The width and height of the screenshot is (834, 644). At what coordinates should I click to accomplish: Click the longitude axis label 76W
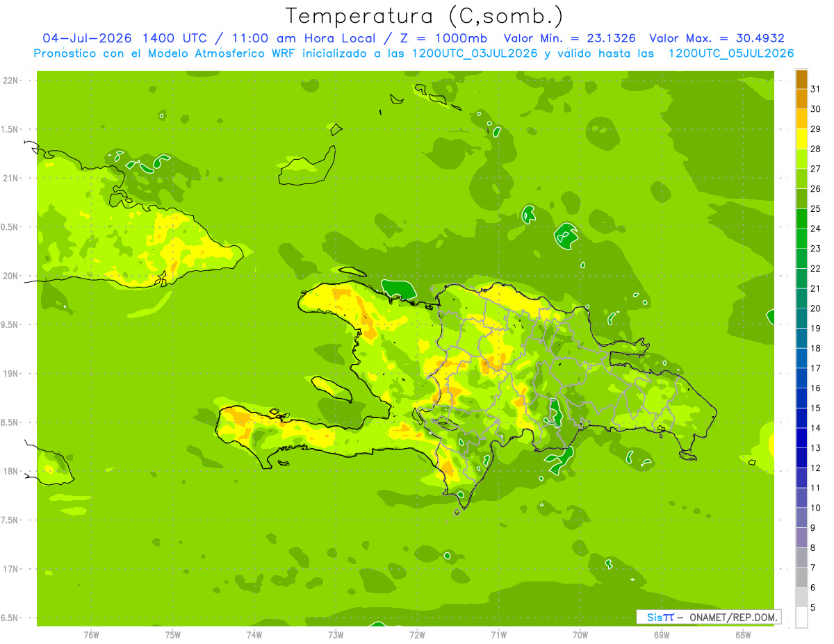(91, 634)
